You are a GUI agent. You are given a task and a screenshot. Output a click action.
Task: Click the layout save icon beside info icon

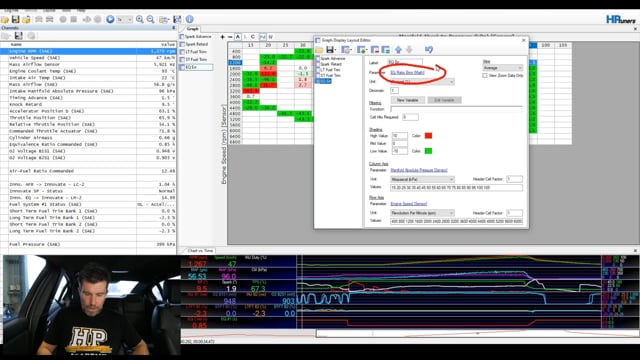tap(177, 19)
